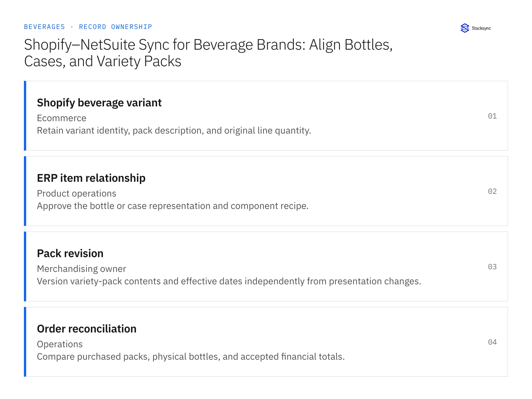Select the Order reconciliation heading
The height and width of the screenshot is (399, 532).
[x=87, y=329]
